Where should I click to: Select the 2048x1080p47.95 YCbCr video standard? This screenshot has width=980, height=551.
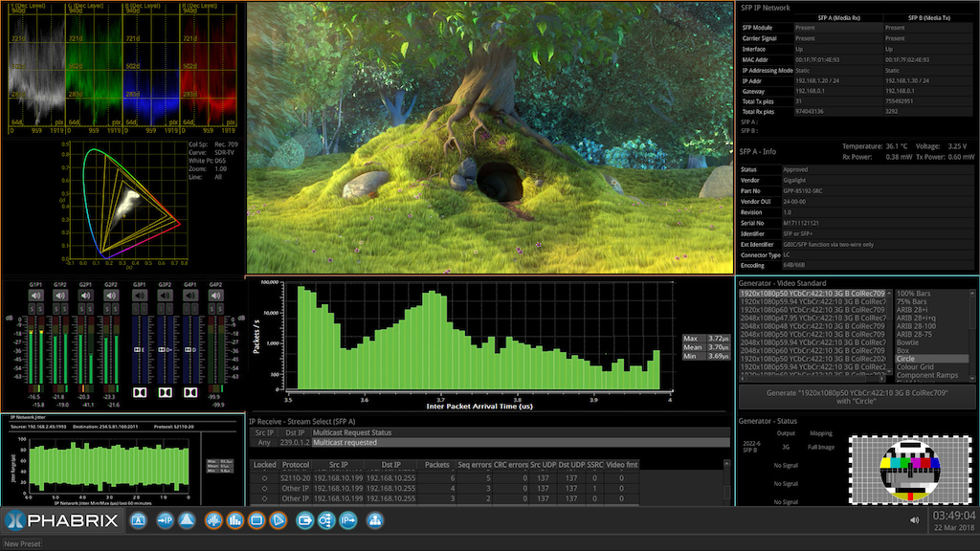[813, 318]
